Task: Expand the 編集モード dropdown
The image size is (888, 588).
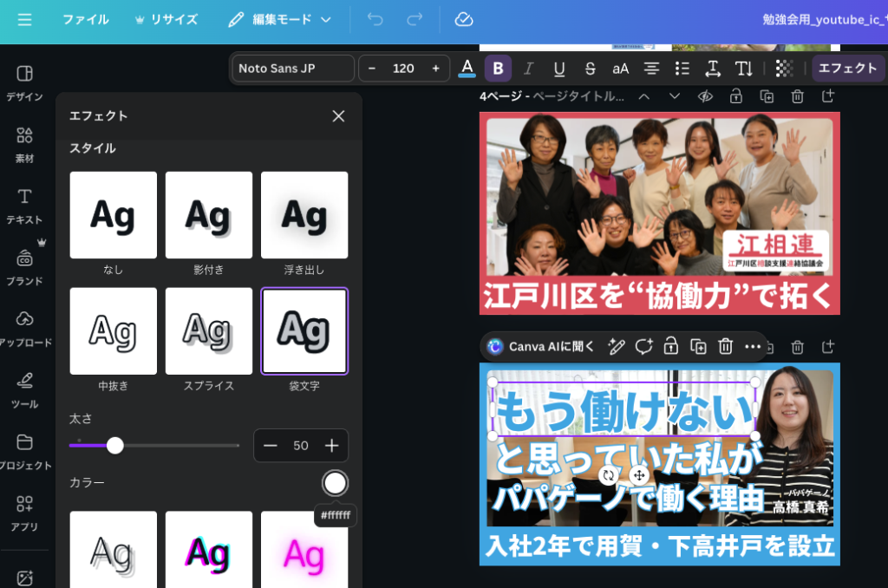Action: tap(280, 19)
